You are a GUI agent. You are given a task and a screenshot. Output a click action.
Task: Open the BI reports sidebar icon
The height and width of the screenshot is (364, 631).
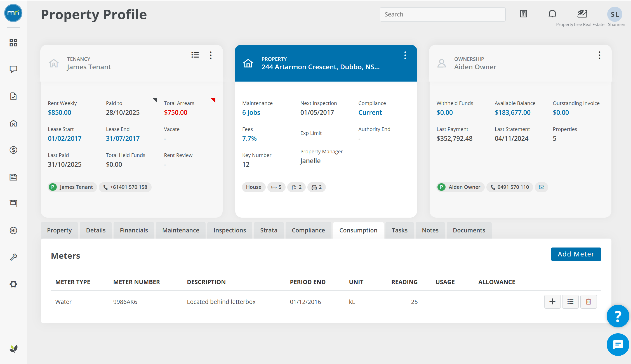(13, 230)
